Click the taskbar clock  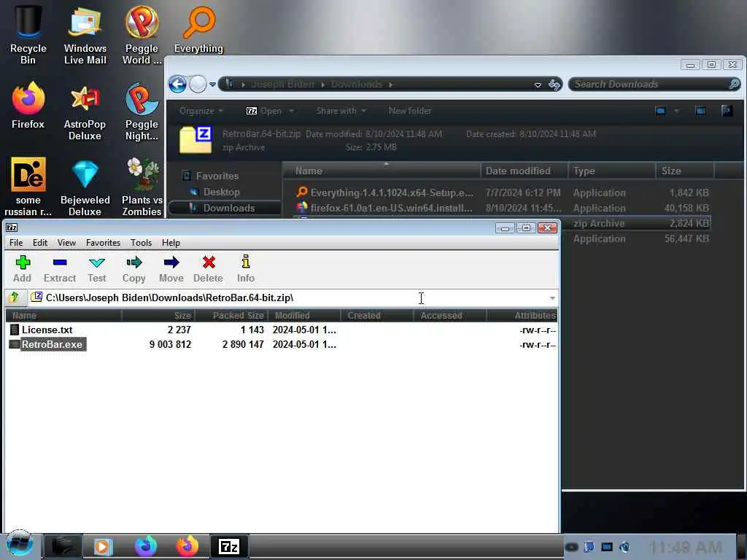[x=685, y=547]
